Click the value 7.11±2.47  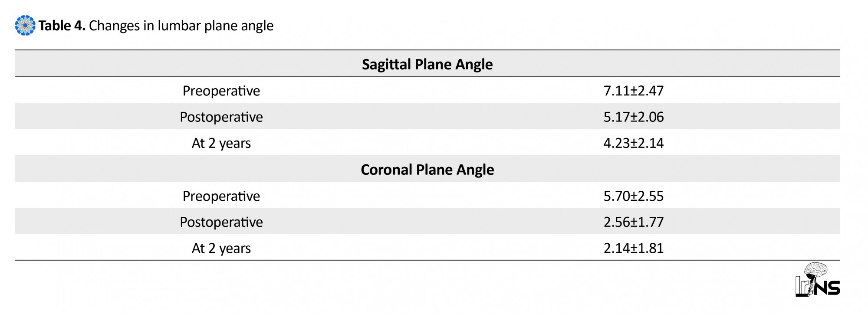click(634, 91)
